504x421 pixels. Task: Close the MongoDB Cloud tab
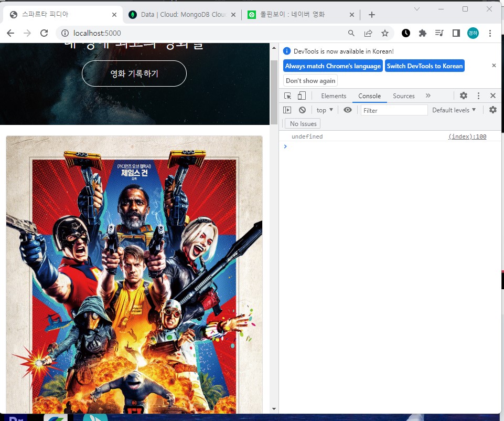pos(233,15)
